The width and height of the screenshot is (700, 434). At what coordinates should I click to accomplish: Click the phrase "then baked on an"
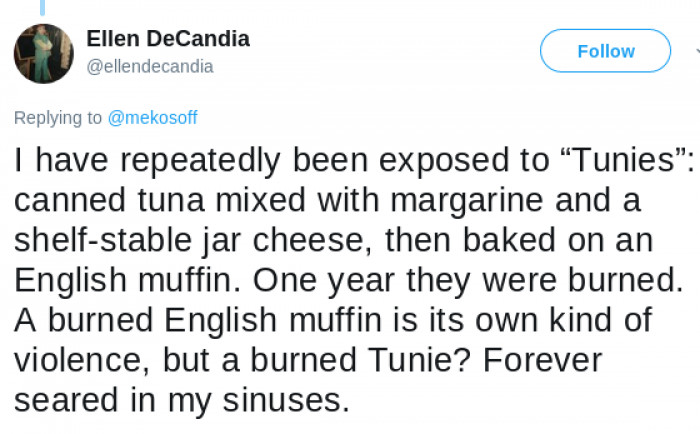pos(519,240)
